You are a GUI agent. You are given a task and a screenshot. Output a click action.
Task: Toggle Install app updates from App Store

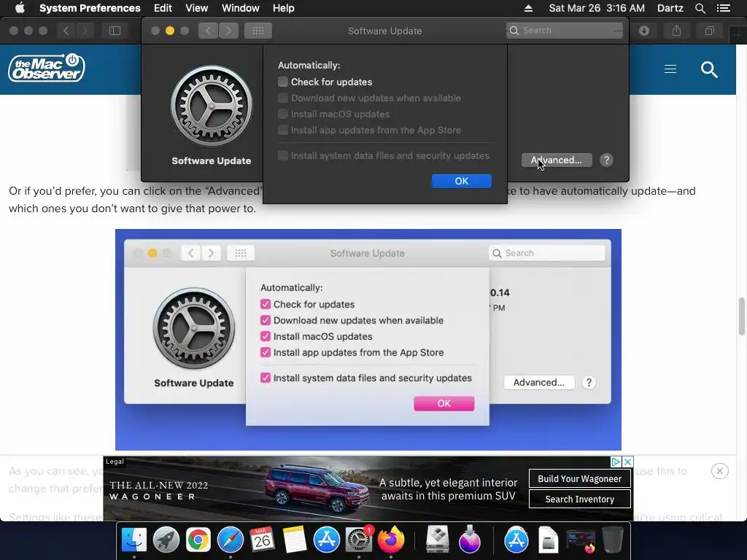tap(282, 130)
